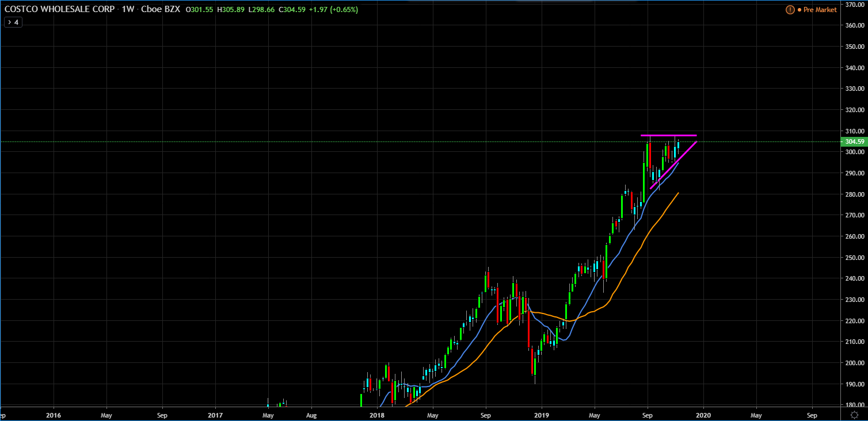Click the 200.00 price axis label
This screenshot has width=868, height=421.
(x=855, y=363)
